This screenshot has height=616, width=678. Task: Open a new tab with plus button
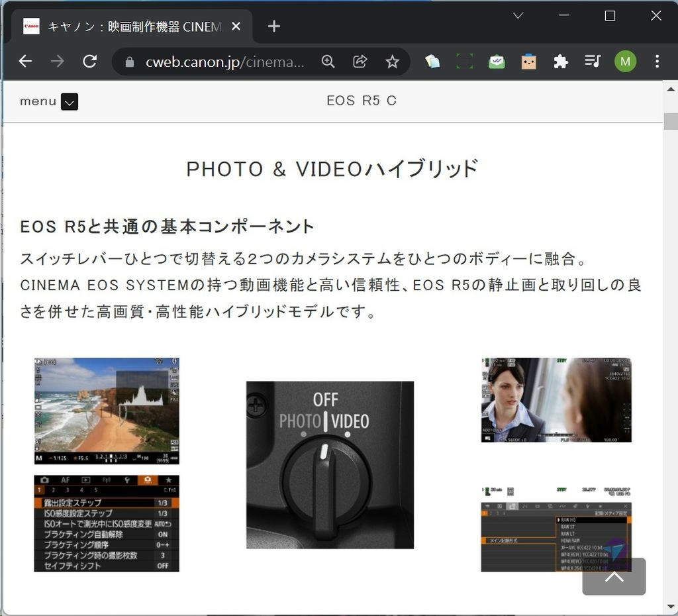tap(273, 26)
